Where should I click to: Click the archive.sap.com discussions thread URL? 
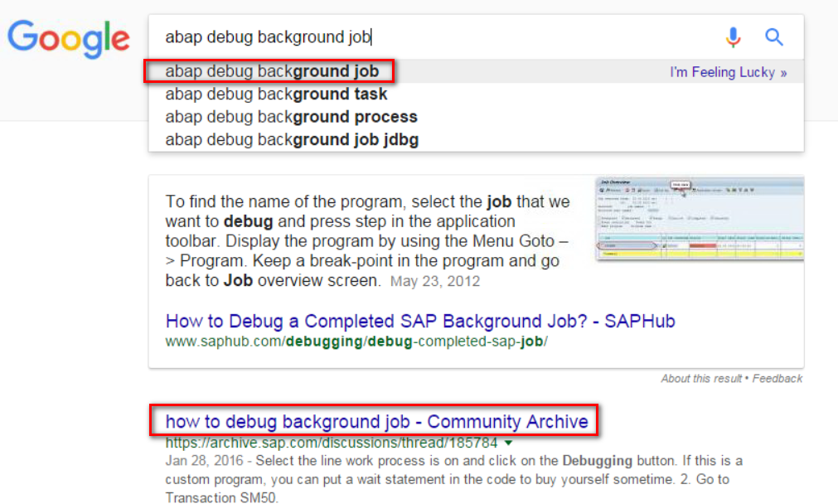tap(332, 443)
